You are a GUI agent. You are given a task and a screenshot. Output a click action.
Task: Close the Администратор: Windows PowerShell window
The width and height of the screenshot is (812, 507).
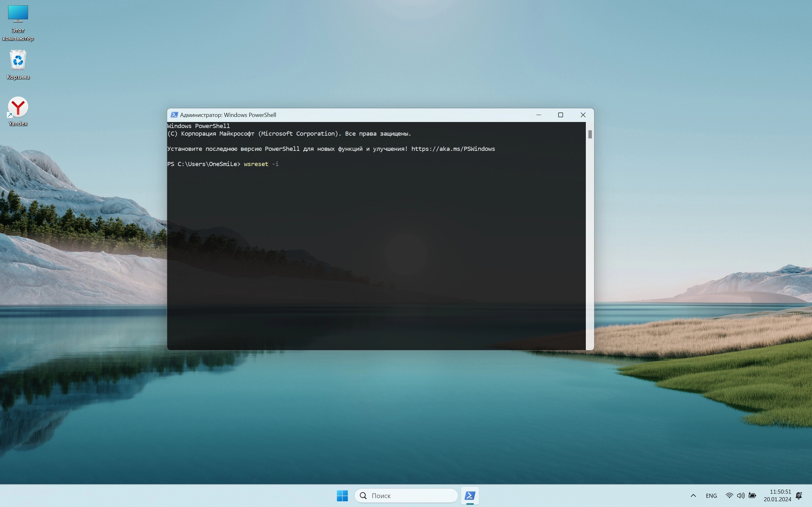[583, 115]
